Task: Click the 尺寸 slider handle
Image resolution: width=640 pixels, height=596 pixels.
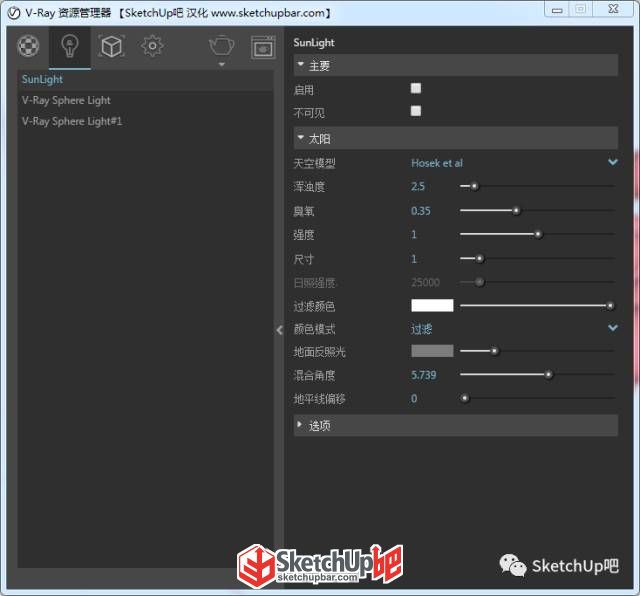Action: [x=480, y=258]
